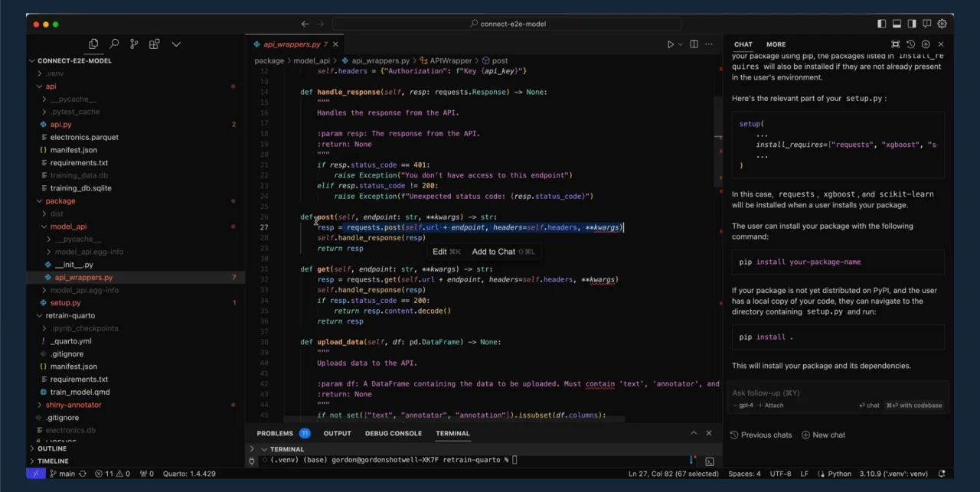Open setup.py in the file explorer

click(65, 303)
